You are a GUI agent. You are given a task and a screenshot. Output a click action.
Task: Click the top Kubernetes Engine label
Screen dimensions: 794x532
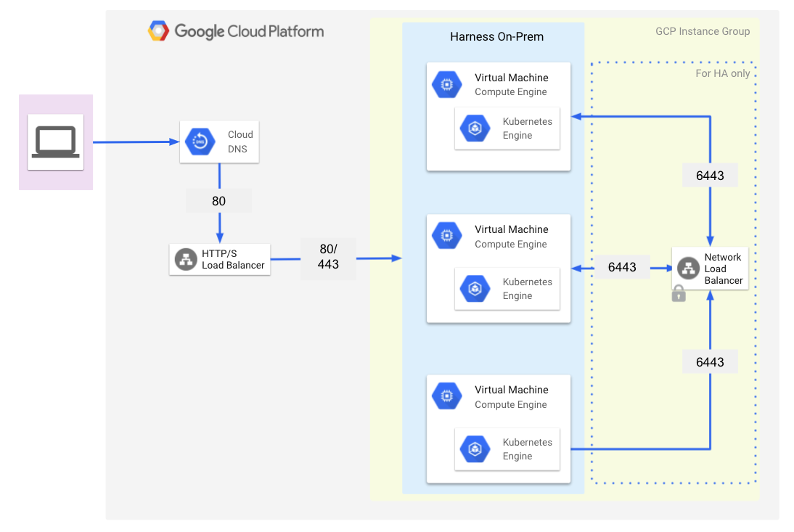[527, 128]
